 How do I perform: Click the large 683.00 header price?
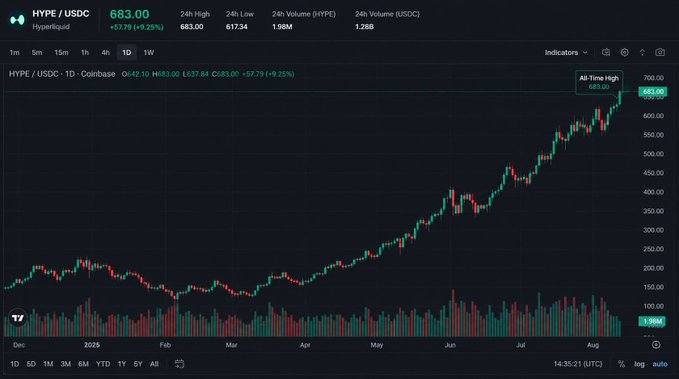pos(129,14)
